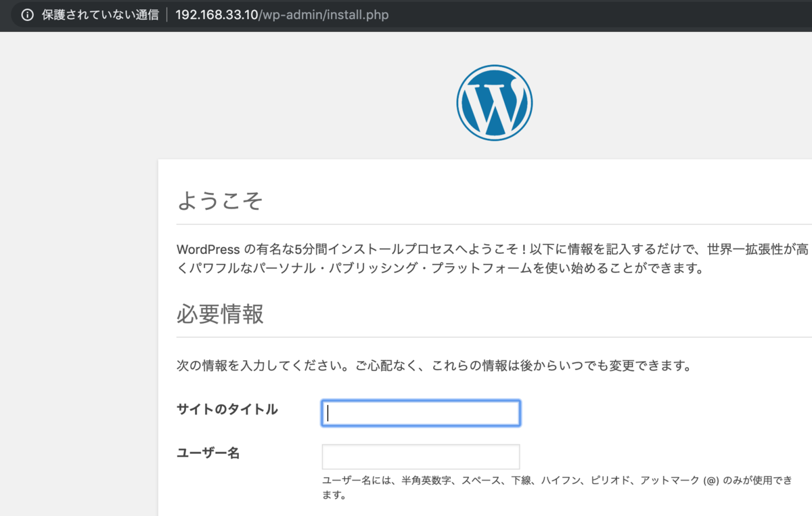Select the 192.168.33.10 host in the URL
This screenshot has width=812, height=516.
coord(217,14)
